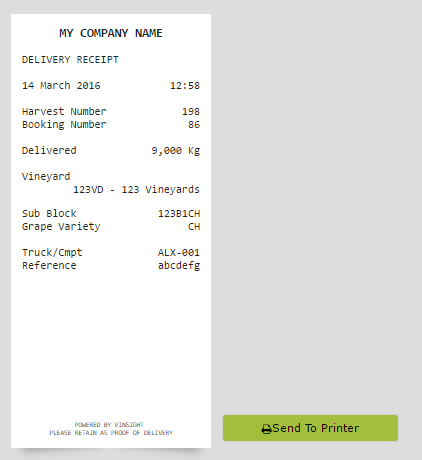
Task: Click the Sub Block value 123B1CH
Action: point(179,214)
